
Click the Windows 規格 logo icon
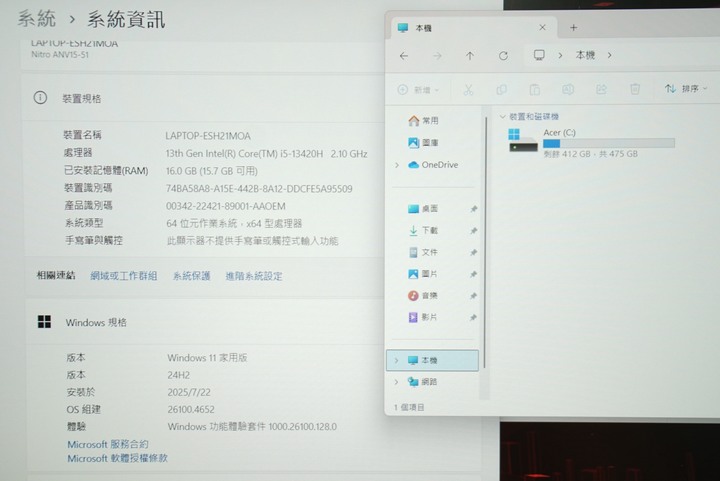pyautogui.click(x=45, y=322)
